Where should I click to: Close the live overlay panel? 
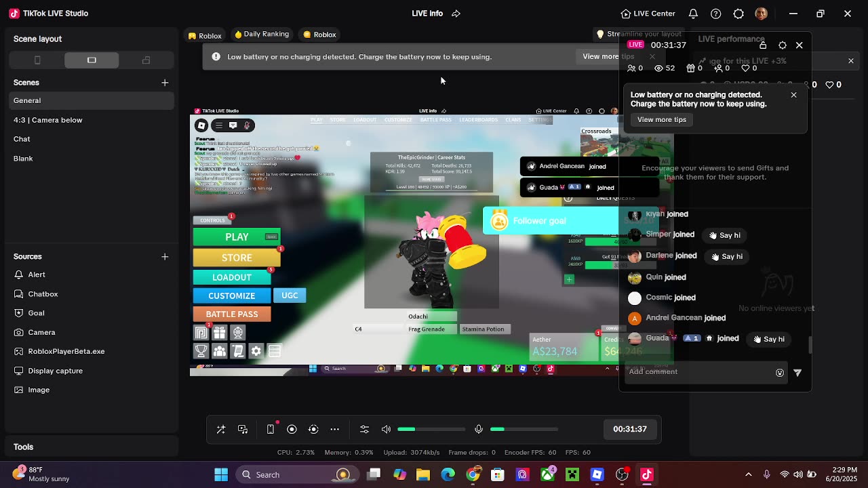[800, 45]
